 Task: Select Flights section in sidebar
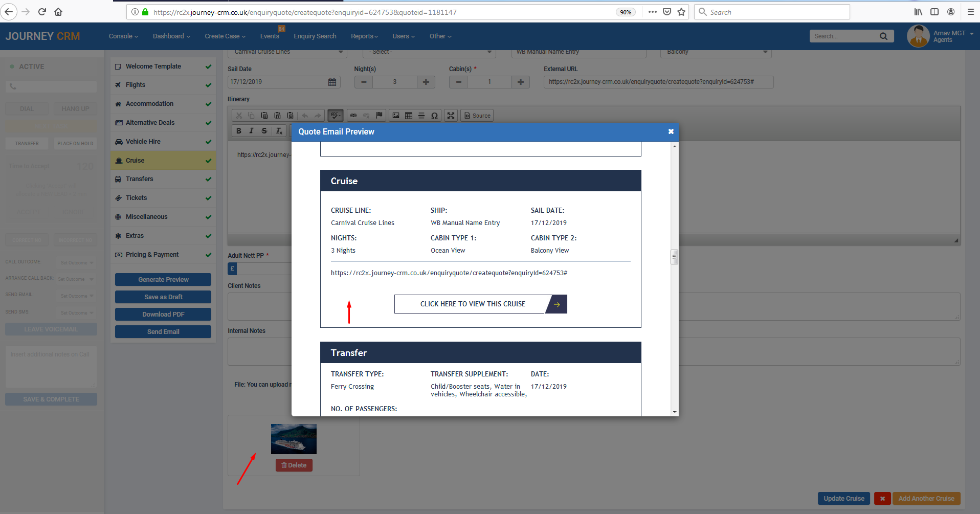click(163, 85)
